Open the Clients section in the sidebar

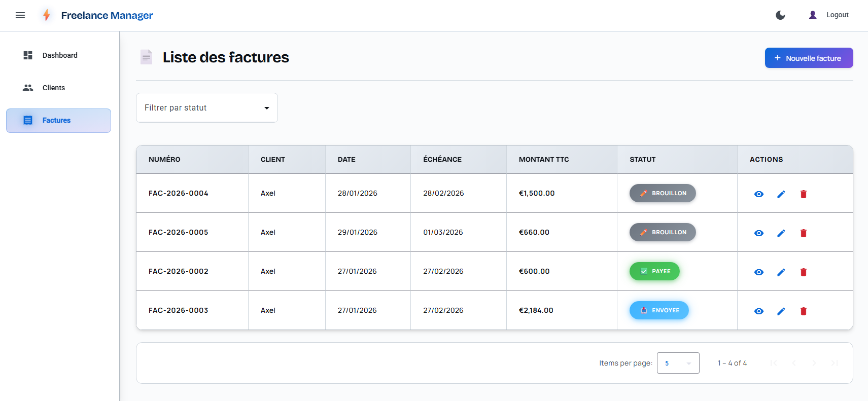[x=53, y=88]
